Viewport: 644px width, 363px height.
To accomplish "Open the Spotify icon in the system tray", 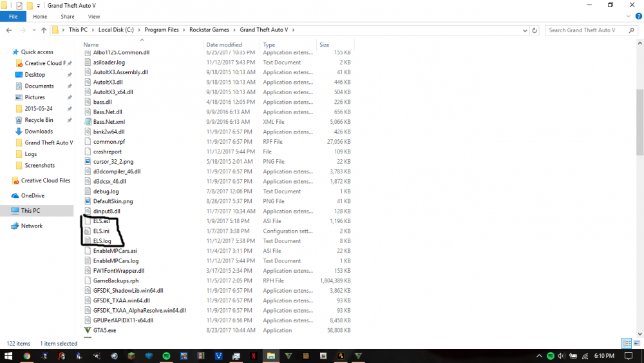I will (x=551, y=356).
